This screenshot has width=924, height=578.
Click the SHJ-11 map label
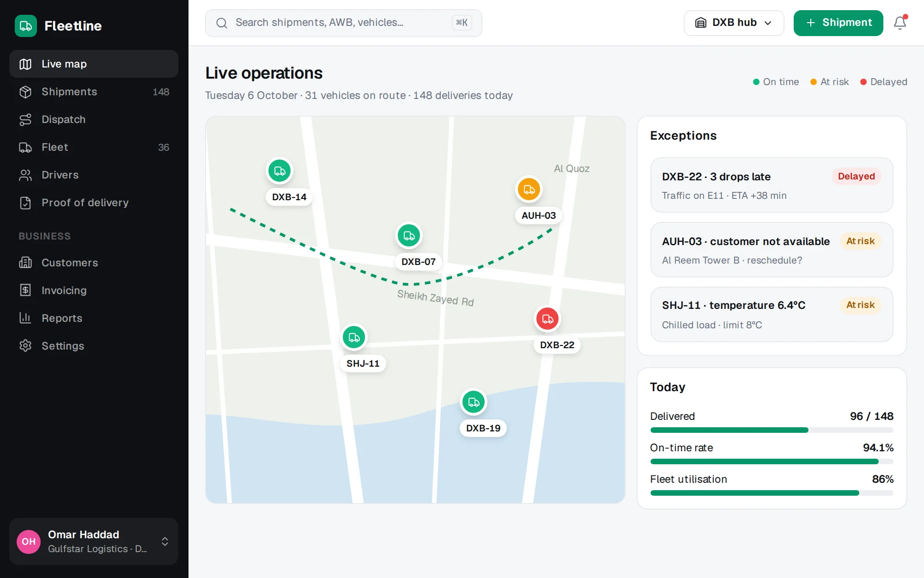coord(363,363)
